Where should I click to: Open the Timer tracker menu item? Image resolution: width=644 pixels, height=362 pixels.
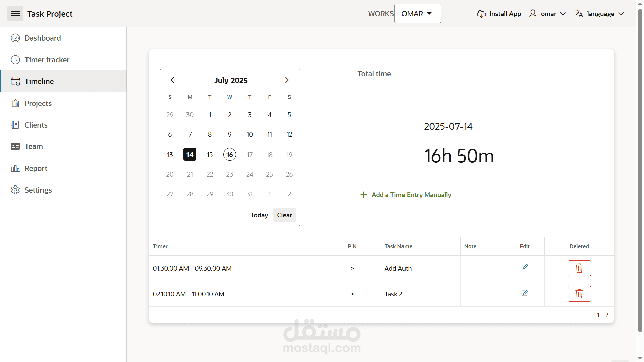(x=63, y=60)
